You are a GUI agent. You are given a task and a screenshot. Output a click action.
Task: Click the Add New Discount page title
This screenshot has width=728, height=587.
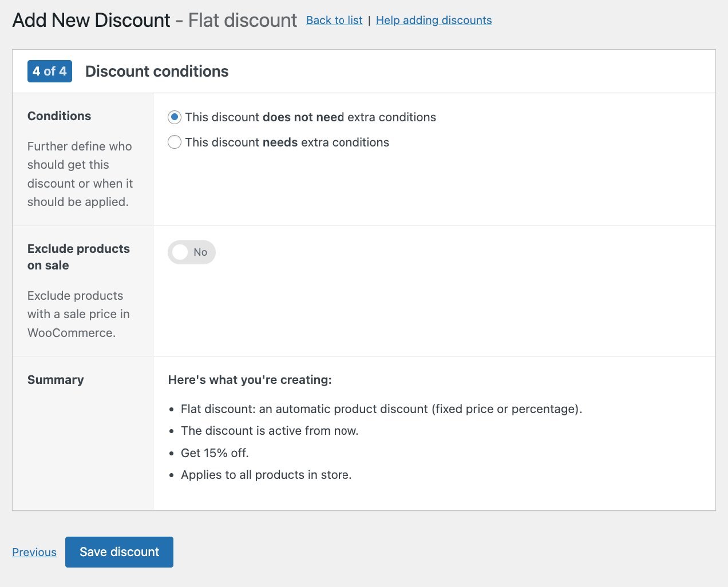(92, 20)
